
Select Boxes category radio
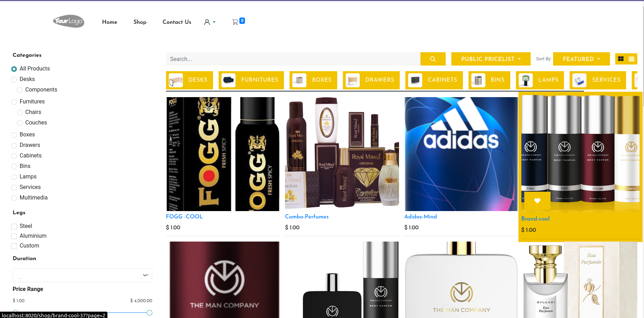[14, 135]
